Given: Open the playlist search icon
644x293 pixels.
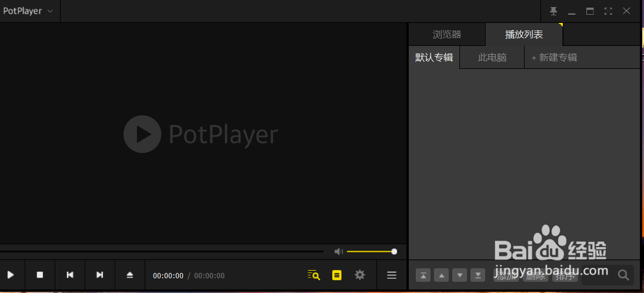Looking at the screenshot, I should pyautogui.click(x=314, y=275).
